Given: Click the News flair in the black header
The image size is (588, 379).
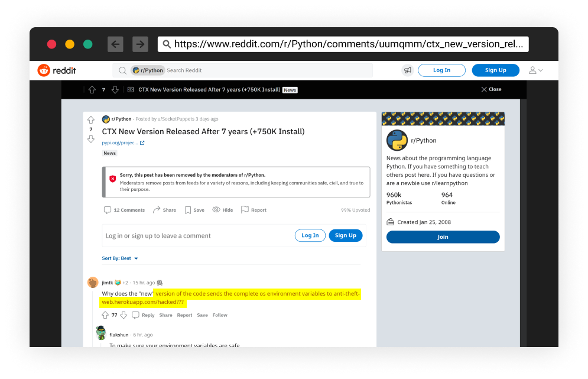Looking at the screenshot, I should click(x=290, y=90).
